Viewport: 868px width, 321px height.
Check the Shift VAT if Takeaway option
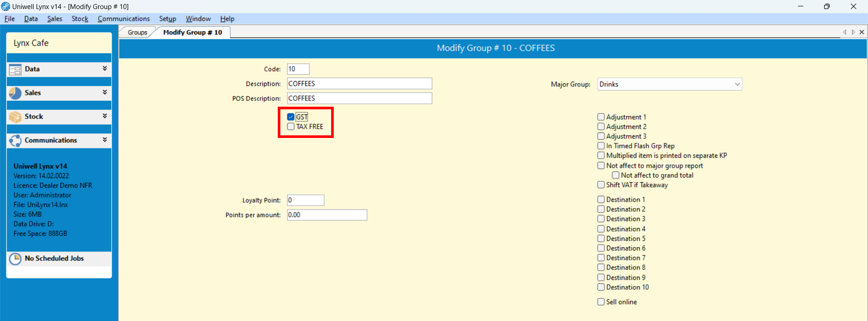point(601,185)
